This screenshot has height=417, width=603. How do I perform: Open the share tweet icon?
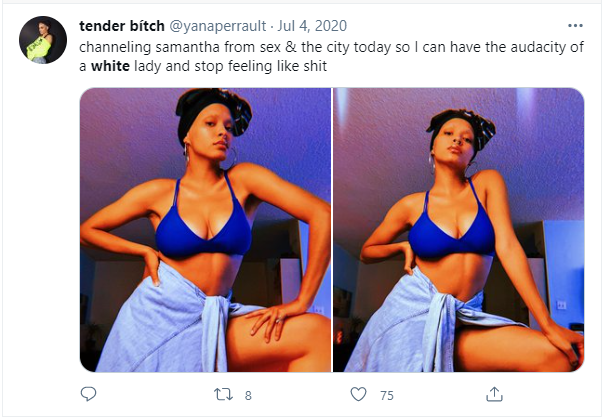click(493, 394)
